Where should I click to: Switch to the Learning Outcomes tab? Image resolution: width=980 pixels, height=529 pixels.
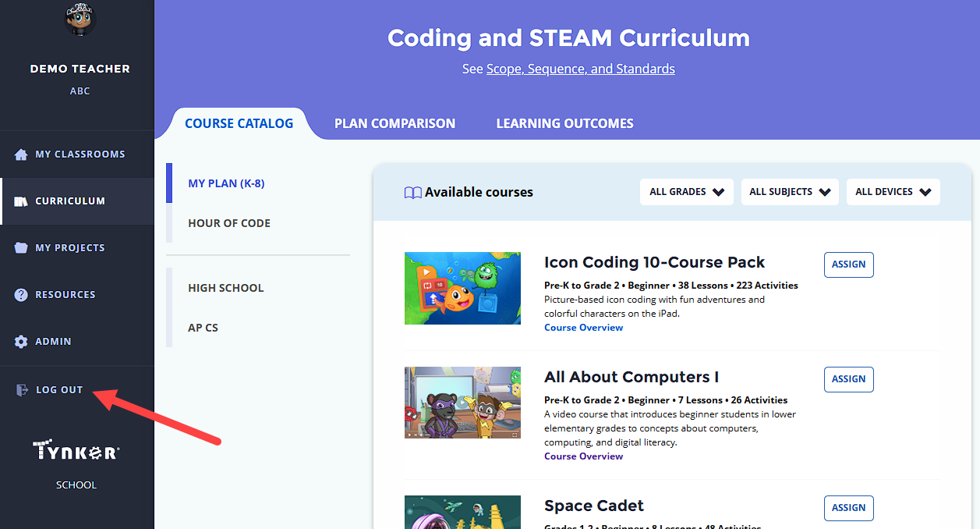click(x=564, y=123)
